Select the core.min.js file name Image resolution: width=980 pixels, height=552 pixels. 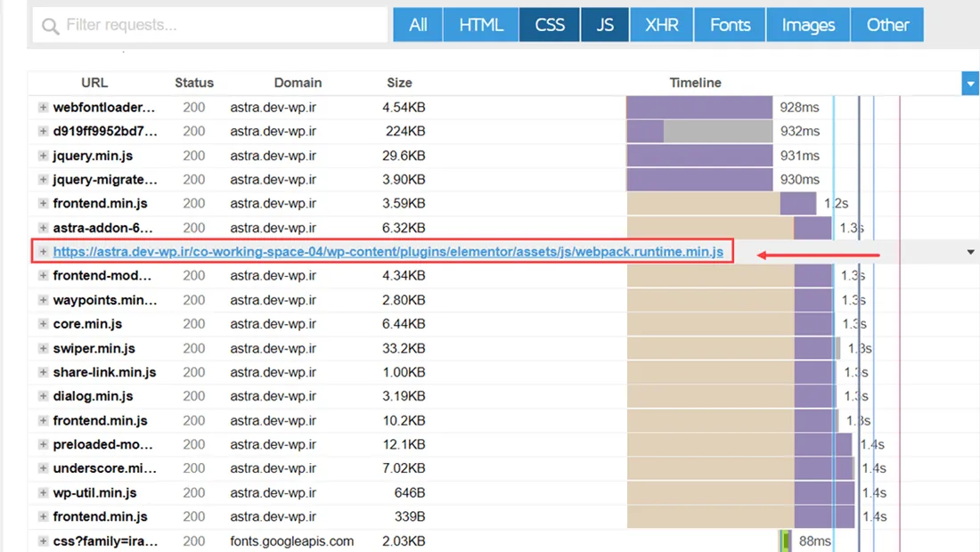pos(87,324)
